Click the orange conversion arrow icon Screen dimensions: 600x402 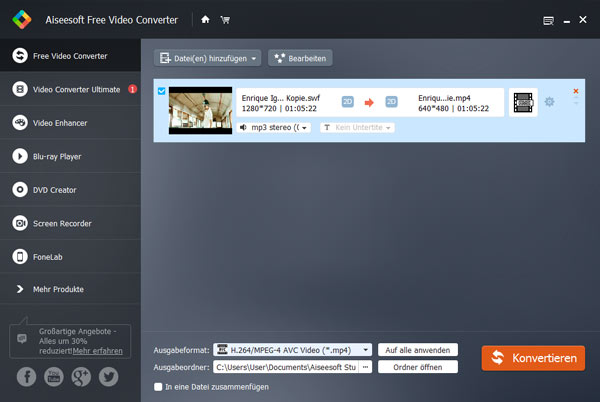pos(369,102)
